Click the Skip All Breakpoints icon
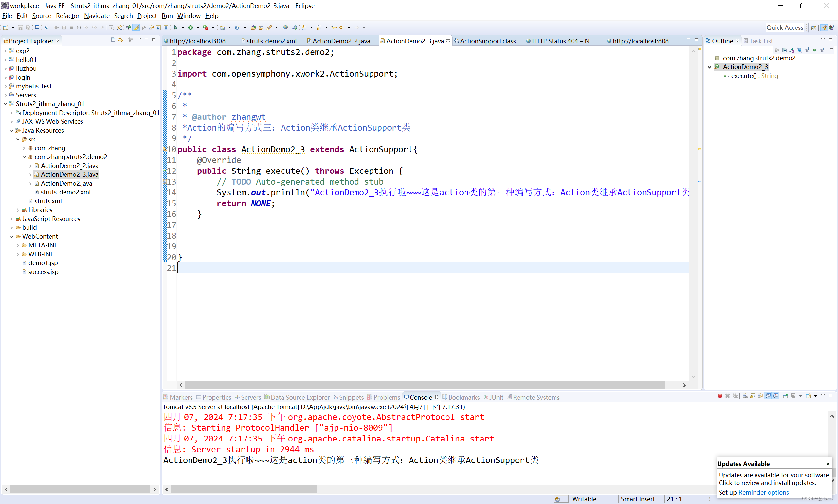Image resolution: width=838 pixels, height=504 pixels. [x=46, y=27]
